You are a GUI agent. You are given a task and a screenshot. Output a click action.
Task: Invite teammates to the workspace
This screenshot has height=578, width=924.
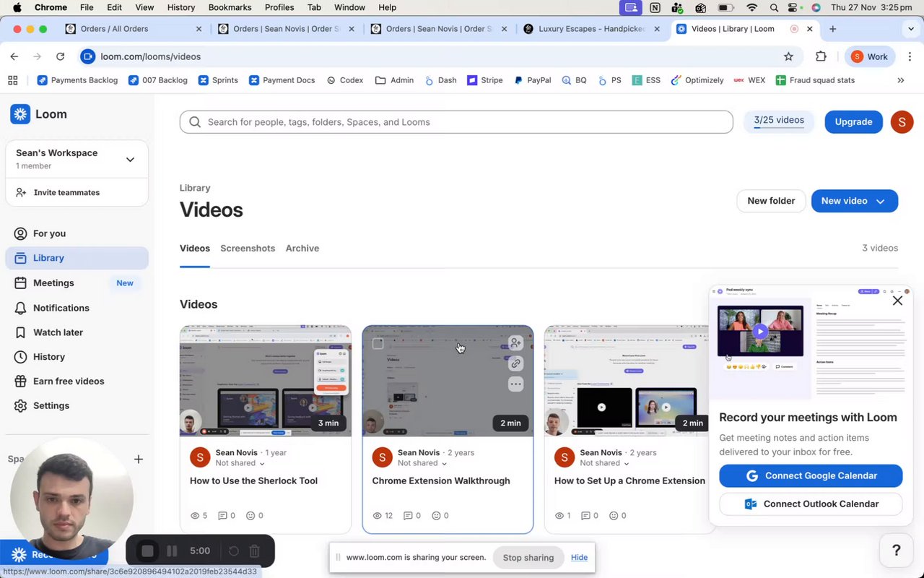coord(66,192)
